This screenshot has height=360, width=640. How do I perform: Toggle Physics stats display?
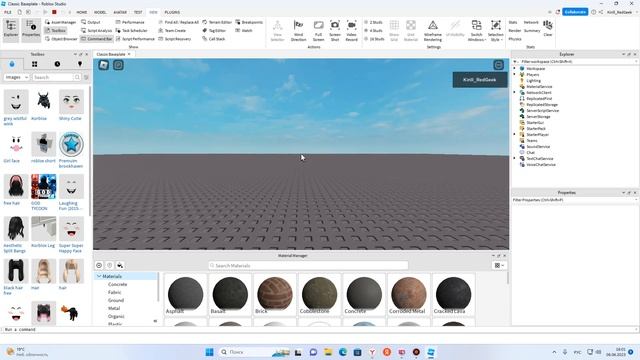click(x=515, y=39)
